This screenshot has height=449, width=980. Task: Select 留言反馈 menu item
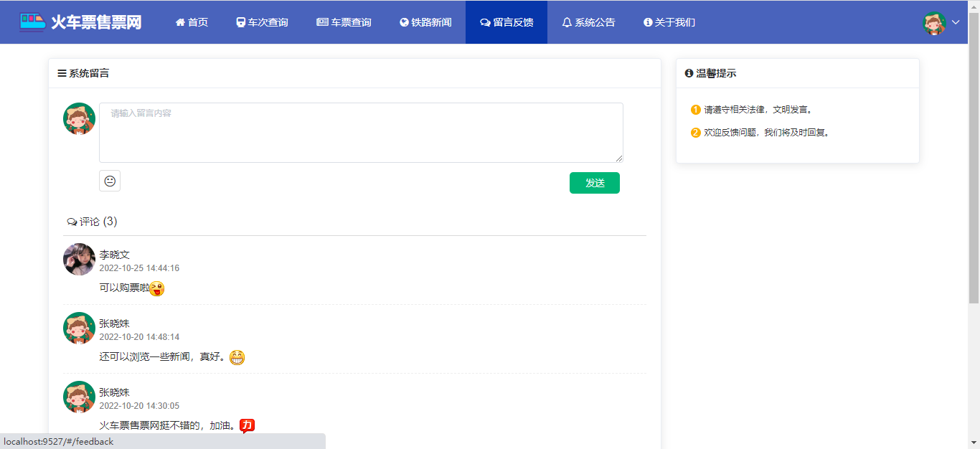507,22
